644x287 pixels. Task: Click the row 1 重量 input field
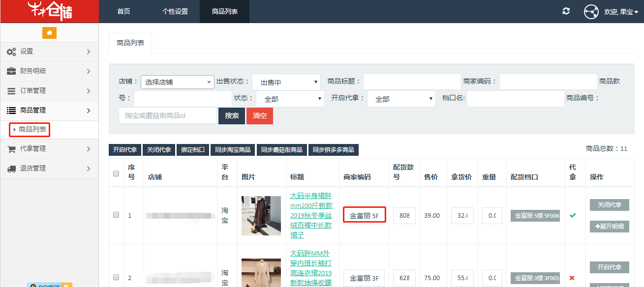pyautogui.click(x=492, y=215)
